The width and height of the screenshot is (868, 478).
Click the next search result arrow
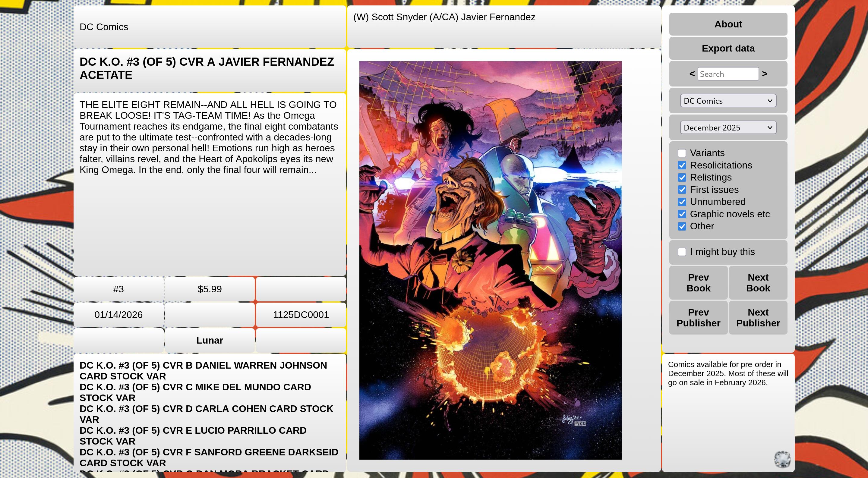765,74
